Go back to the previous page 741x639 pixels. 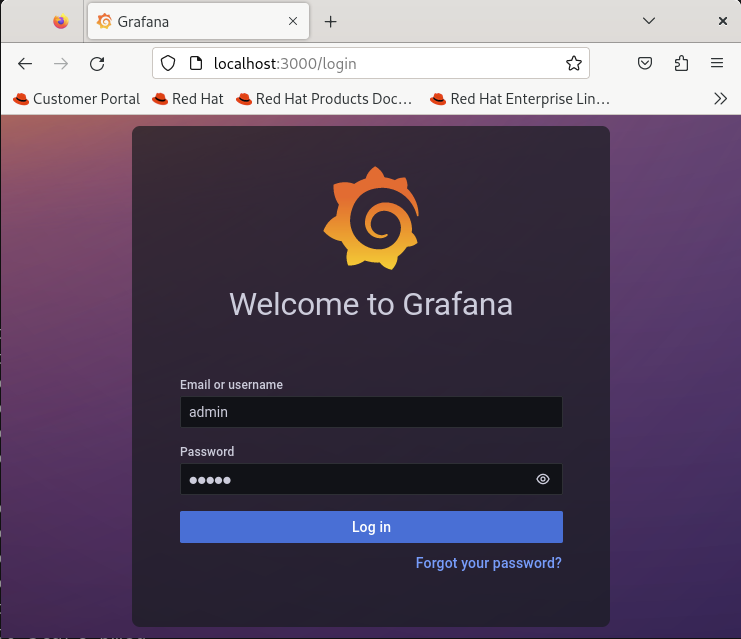tap(25, 63)
